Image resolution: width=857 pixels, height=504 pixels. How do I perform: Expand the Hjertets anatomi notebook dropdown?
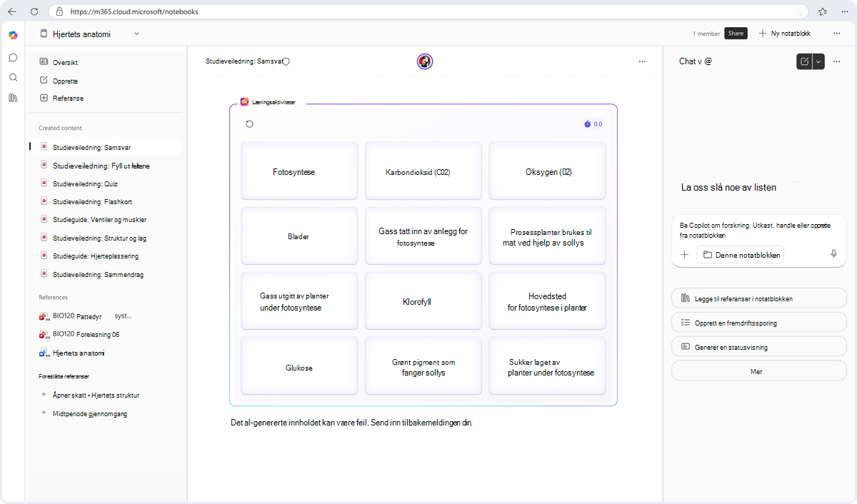tap(136, 34)
